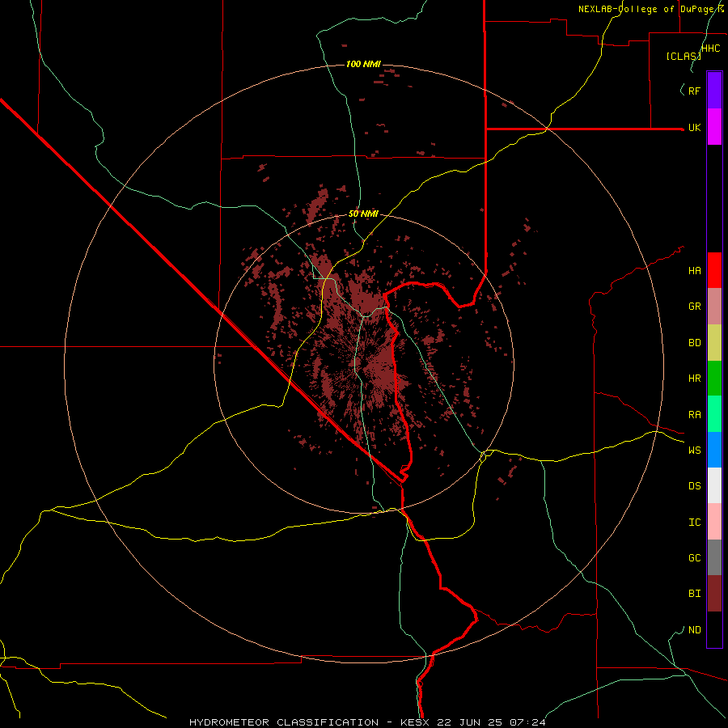Click the magenta UK legend swatch

tap(714, 127)
